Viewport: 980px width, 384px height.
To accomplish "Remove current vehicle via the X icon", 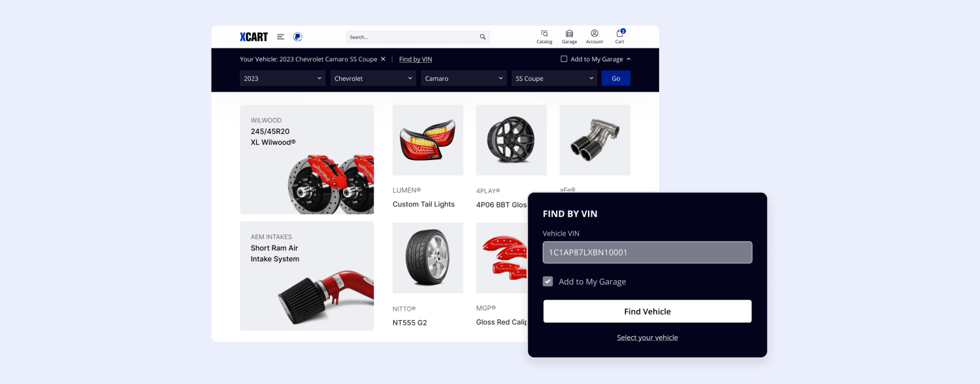I will (x=383, y=59).
